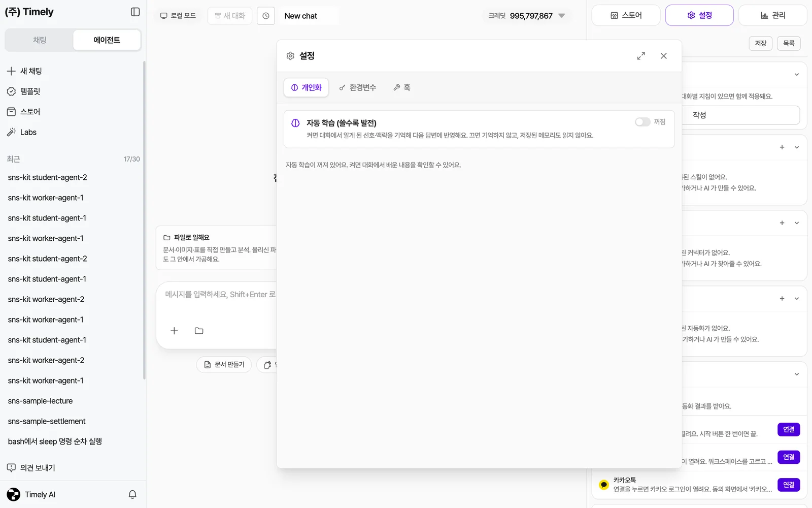Image resolution: width=812 pixels, height=508 pixels.
Task: Switch to the 채팅 tab
Action: click(x=40, y=40)
